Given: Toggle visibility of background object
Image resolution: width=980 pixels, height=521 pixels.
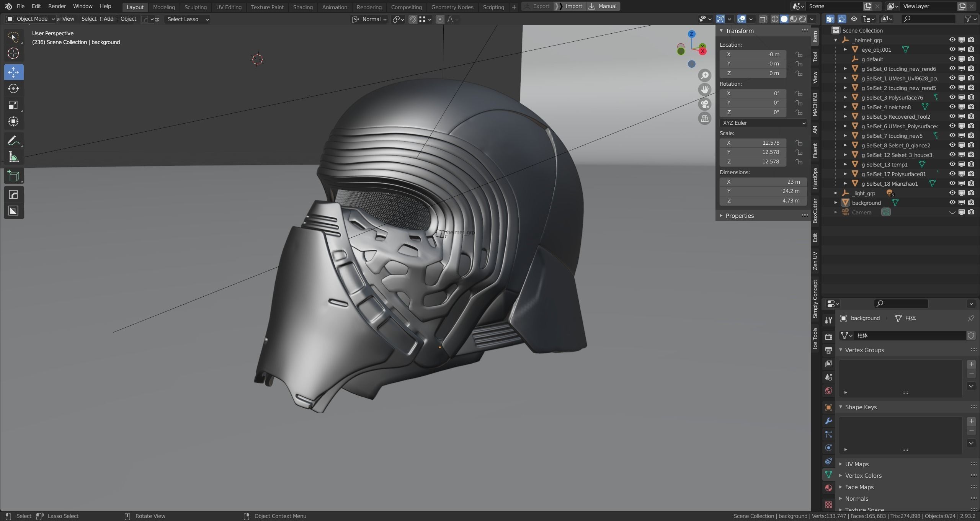Looking at the screenshot, I should point(952,203).
